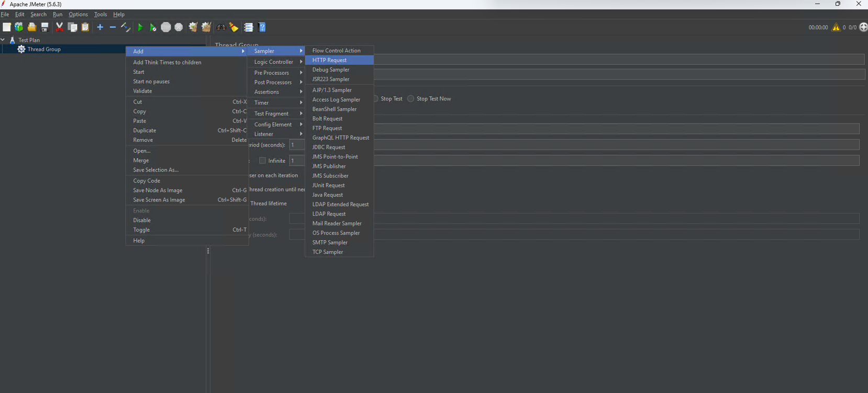Open the Help menu in menu bar
The width and height of the screenshot is (868, 393).
click(x=119, y=15)
